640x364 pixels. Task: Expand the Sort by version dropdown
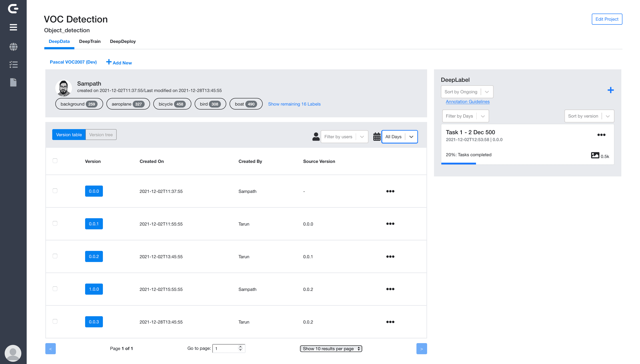(x=589, y=116)
